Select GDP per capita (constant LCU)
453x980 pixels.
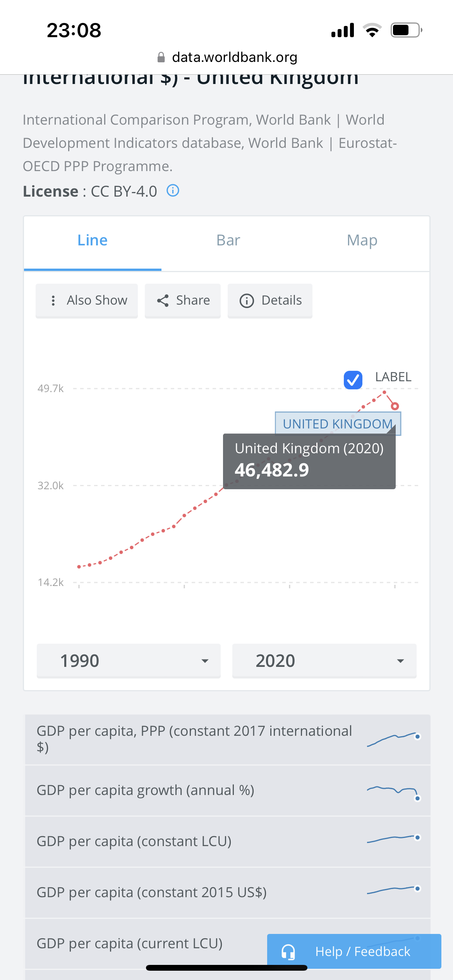coord(228,841)
